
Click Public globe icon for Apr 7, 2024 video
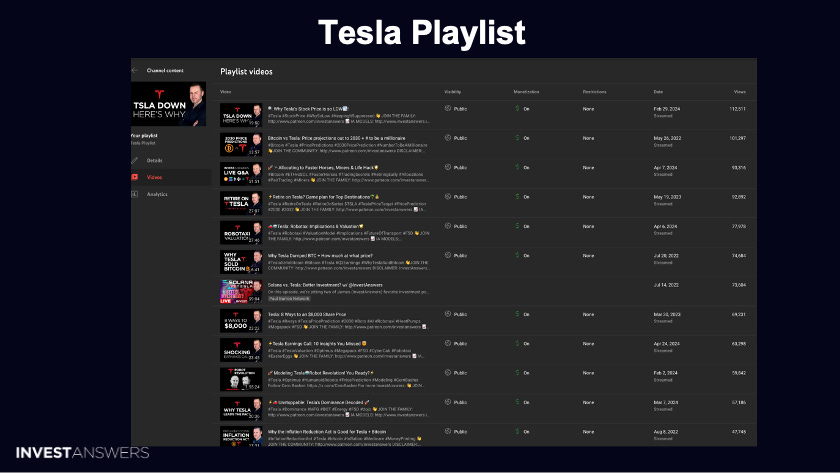pos(448,167)
